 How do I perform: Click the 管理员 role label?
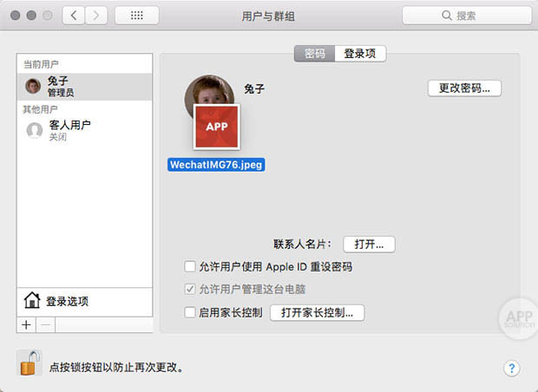pyautogui.click(x=61, y=93)
